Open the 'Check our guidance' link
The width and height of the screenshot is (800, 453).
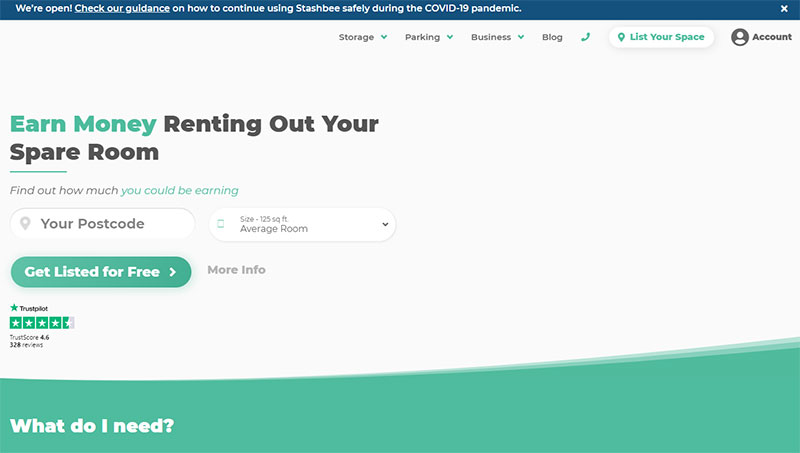(x=122, y=9)
